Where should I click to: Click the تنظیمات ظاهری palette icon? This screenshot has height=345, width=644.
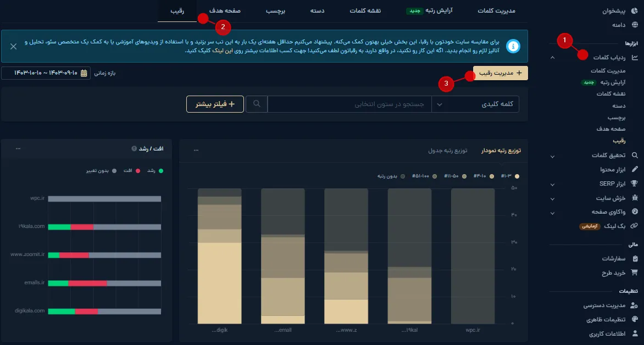click(x=635, y=320)
